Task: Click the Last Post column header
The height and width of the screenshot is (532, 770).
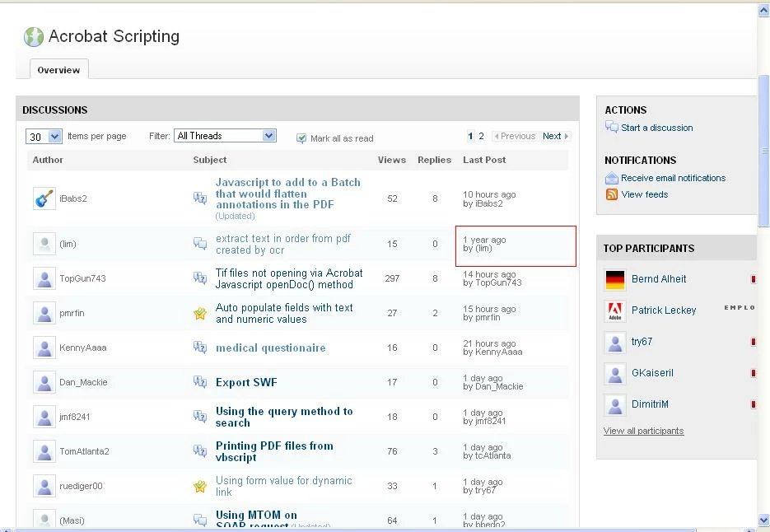Action: coord(484,160)
